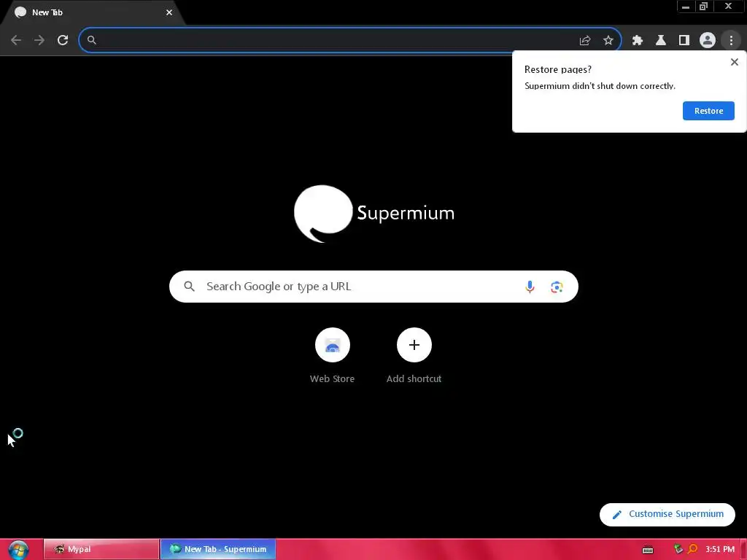Reload the current page

click(63, 40)
